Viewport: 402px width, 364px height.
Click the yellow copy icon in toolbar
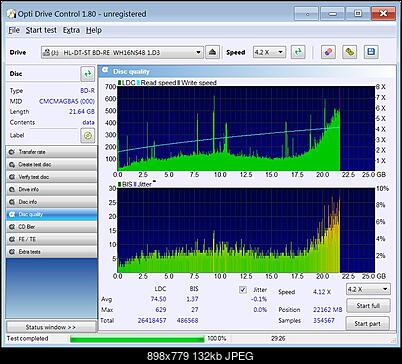pos(349,52)
